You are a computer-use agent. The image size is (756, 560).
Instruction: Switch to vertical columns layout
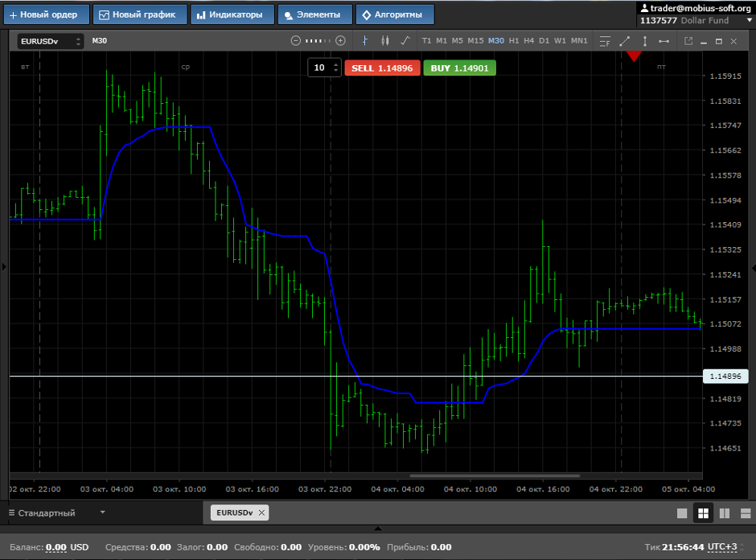[724, 513]
